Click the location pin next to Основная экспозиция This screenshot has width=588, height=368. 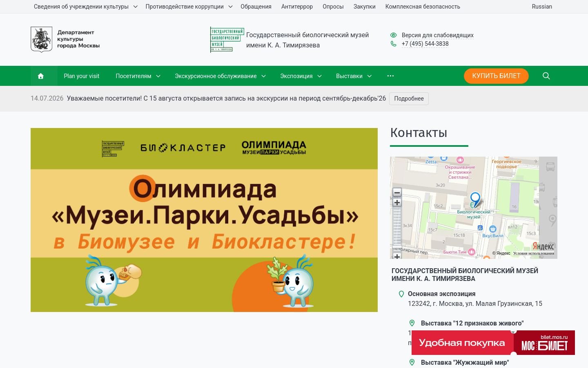point(401,294)
